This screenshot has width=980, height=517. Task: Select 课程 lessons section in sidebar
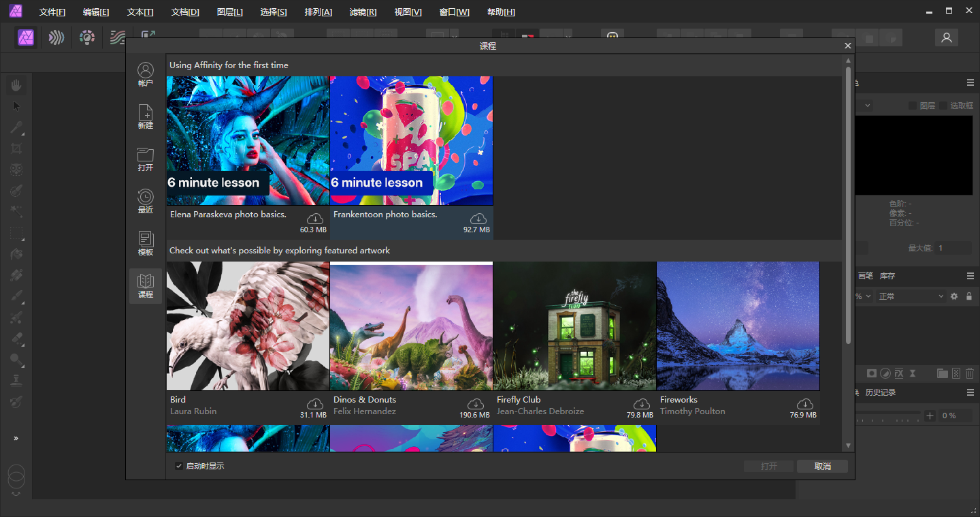[x=146, y=286]
